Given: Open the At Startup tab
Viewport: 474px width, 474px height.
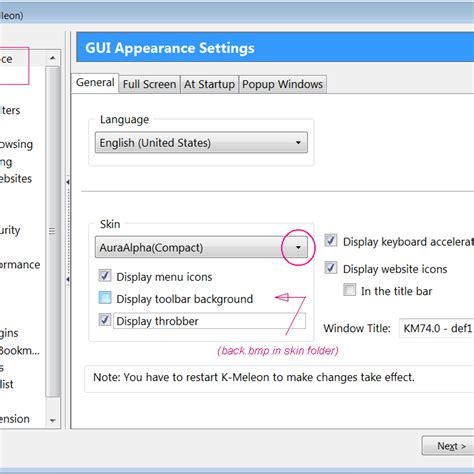Looking at the screenshot, I should pyautogui.click(x=209, y=84).
